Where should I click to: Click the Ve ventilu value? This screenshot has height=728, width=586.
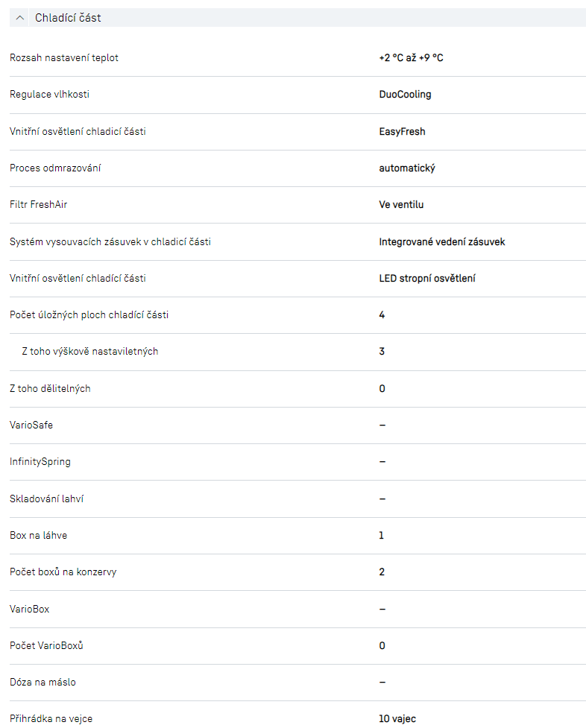click(x=401, y=205)
